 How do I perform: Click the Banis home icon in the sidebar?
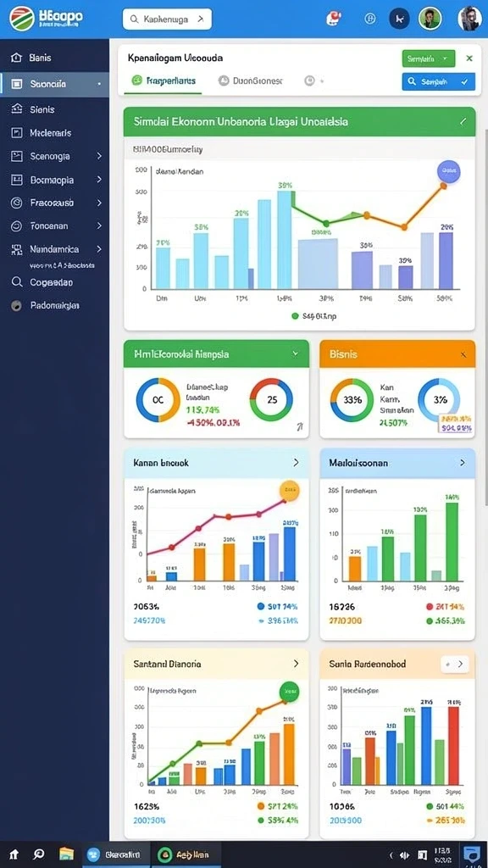[17, 58]
